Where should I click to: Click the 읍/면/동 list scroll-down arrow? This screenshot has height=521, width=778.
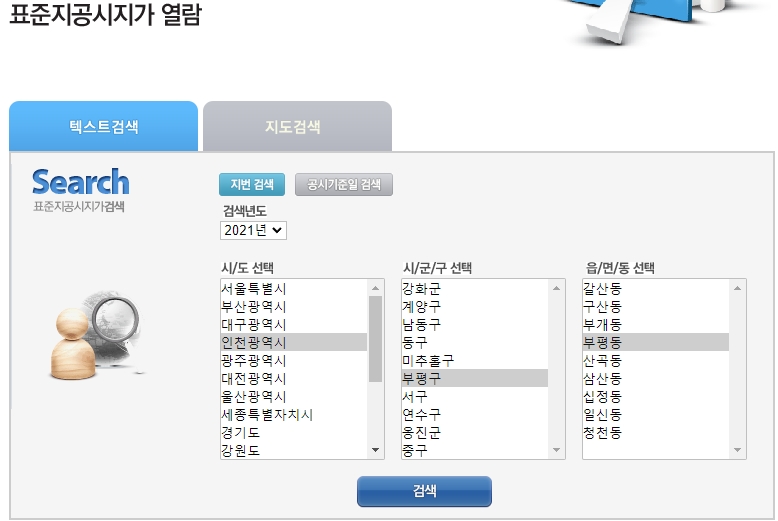(737, 450)
